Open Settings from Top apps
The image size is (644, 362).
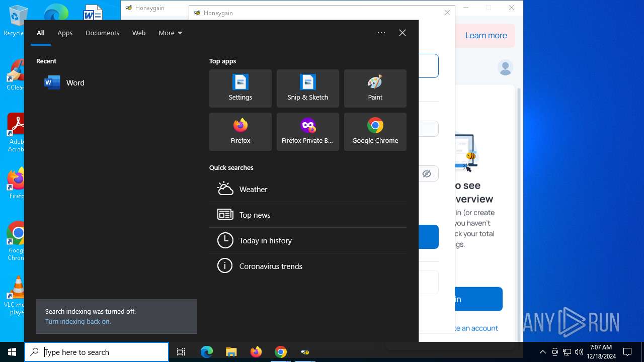(240, 88)
